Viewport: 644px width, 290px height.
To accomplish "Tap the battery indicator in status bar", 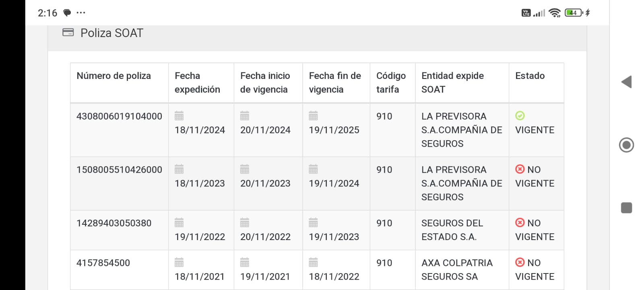I will 573,13.
